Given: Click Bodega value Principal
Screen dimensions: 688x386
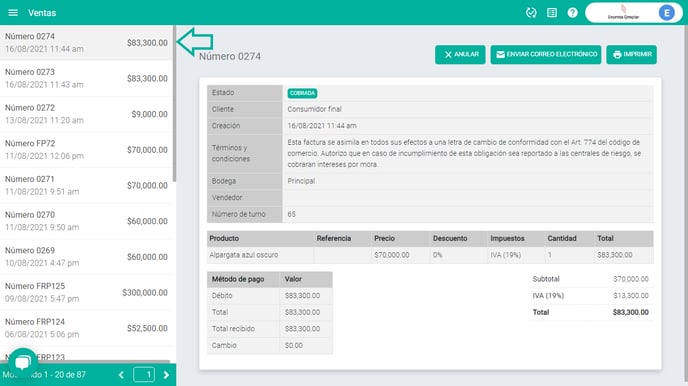Looking at the screenshot, I should [x=301, y=181].
